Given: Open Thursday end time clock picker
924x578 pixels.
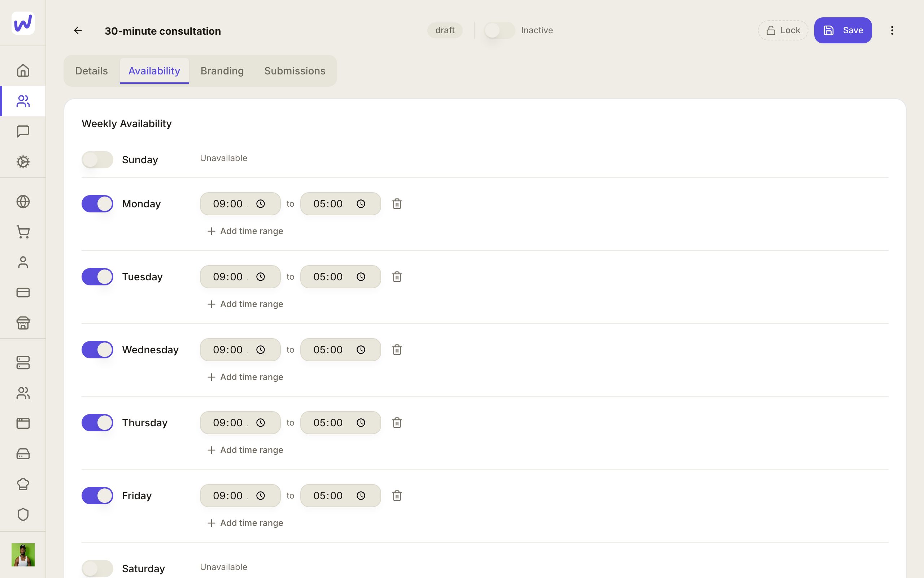Looking at the screenshot, I should click(x=361, y=423).
